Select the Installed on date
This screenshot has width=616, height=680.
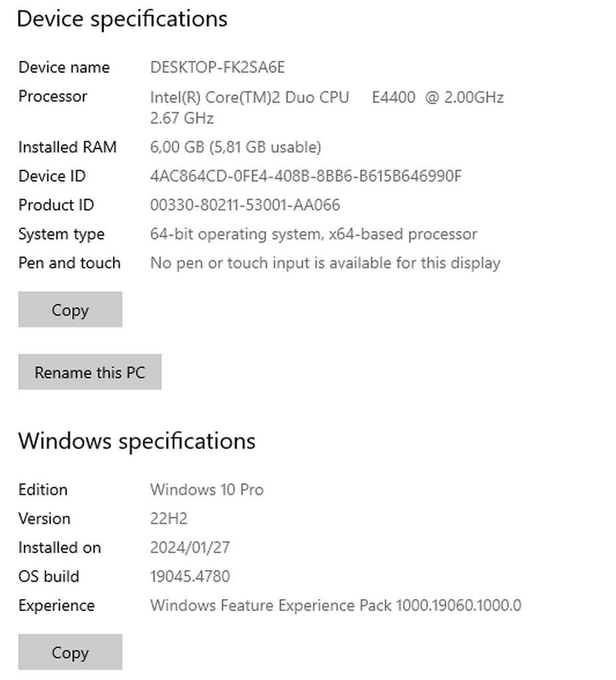[x=189, y=547]
